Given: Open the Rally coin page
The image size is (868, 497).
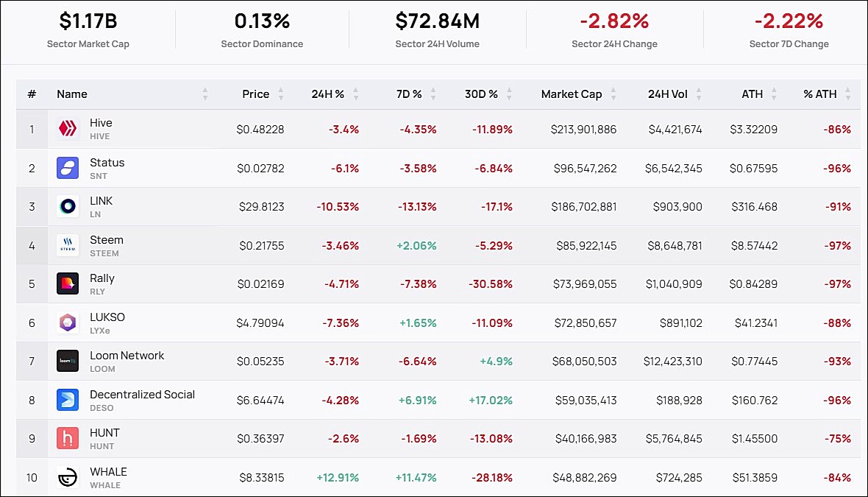Looking at the screenshot, I should click(102, 278).
